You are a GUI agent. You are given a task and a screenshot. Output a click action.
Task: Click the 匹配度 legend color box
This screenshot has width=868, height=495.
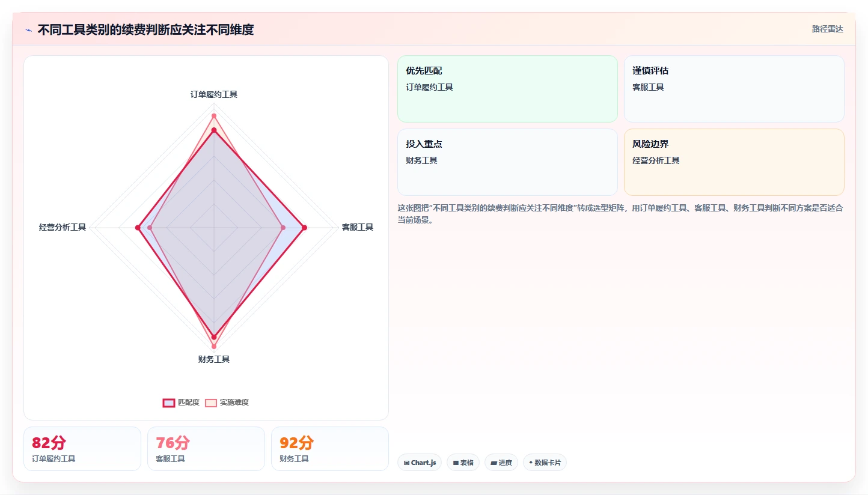[x=169, y=402]
